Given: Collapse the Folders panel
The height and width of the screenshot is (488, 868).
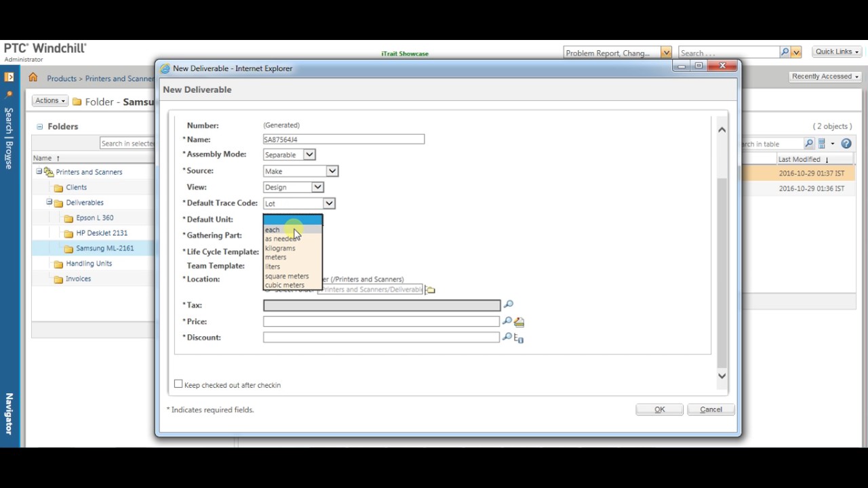Looking at the screenshot, I should pos(39,126).
